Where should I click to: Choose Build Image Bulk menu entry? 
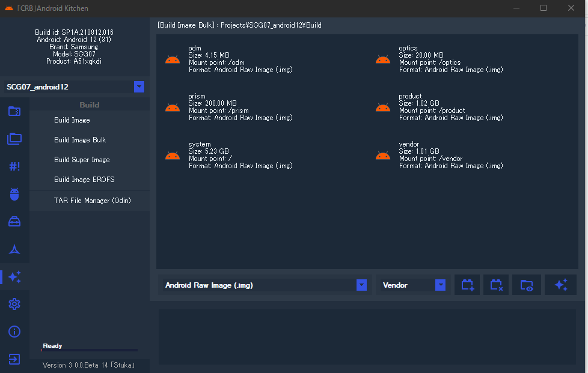coord(80,140)
